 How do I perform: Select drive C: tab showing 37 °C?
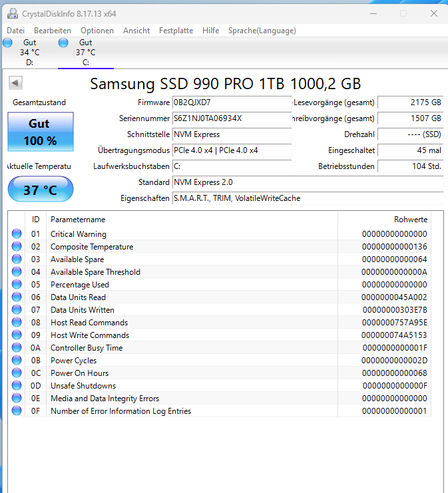tap(86, 52)
